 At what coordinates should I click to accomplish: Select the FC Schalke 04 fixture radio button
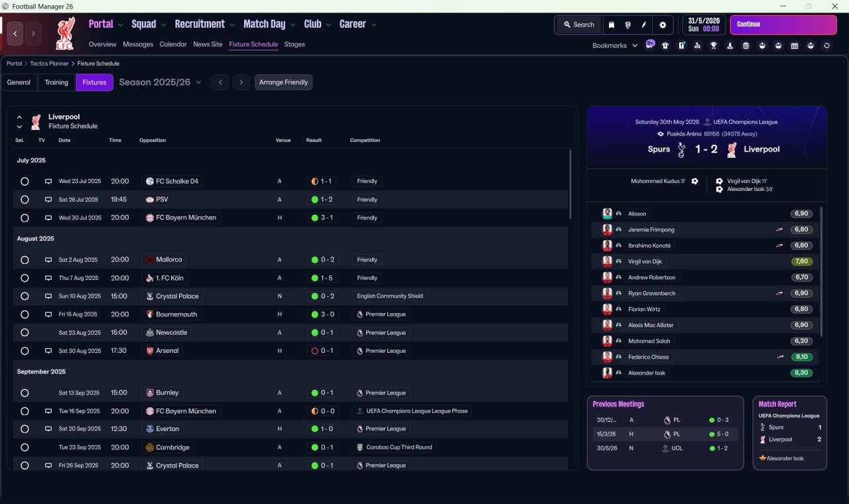pyautogui.click(x=25, y=181)
